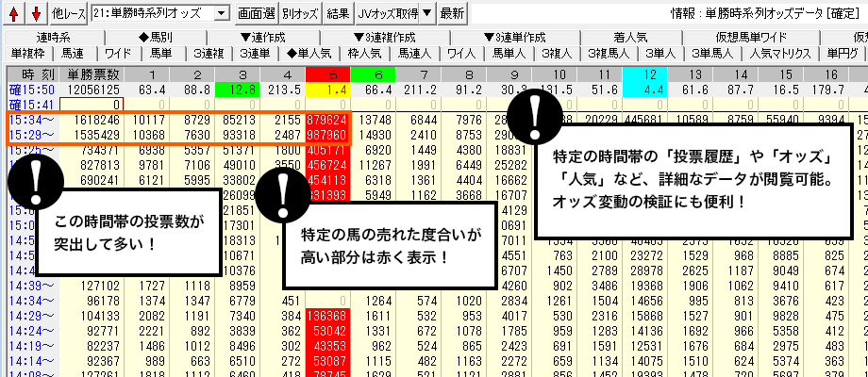Click the red up arrow button
Screen dimensions: 868x377
[x=14, y=13]
